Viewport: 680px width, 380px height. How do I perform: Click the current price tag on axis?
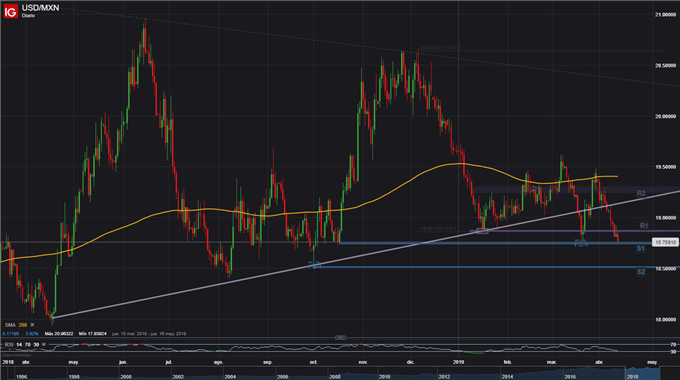[x=665, y=242]
